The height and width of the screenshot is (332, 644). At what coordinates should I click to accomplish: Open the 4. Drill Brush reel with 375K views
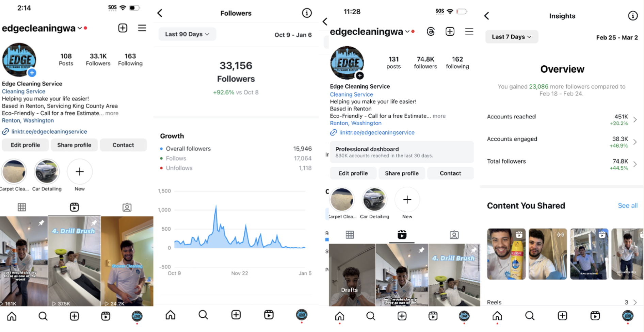(x=74, y=261)
